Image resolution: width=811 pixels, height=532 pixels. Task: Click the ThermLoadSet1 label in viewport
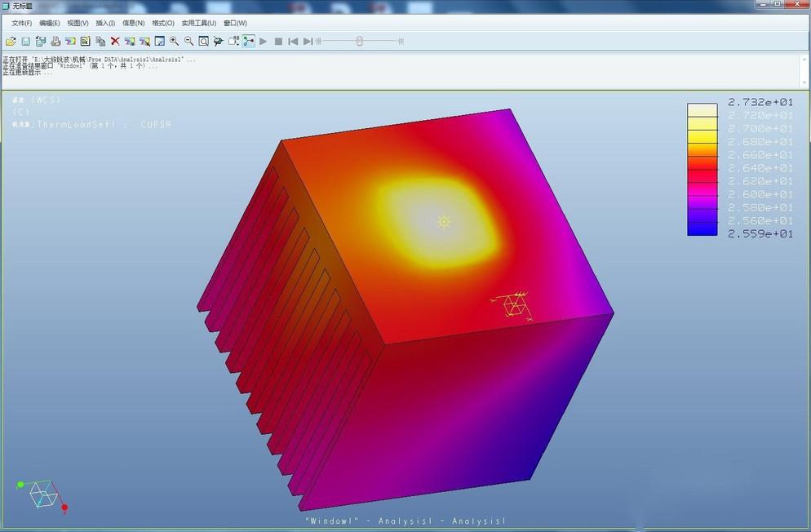coord(76,125)
